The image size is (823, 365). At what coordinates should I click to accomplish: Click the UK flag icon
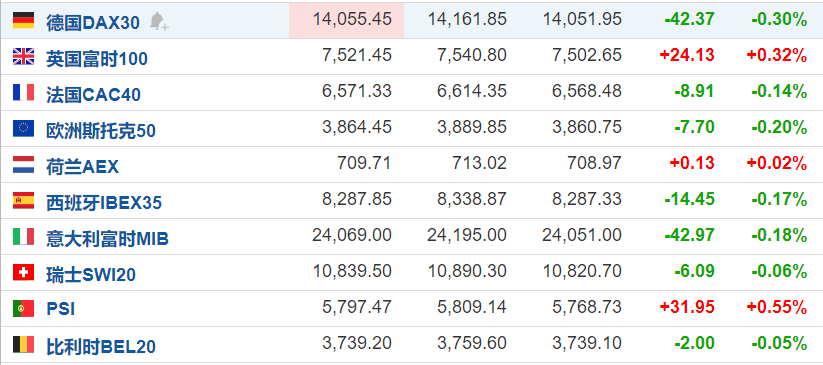pos(24,56)
